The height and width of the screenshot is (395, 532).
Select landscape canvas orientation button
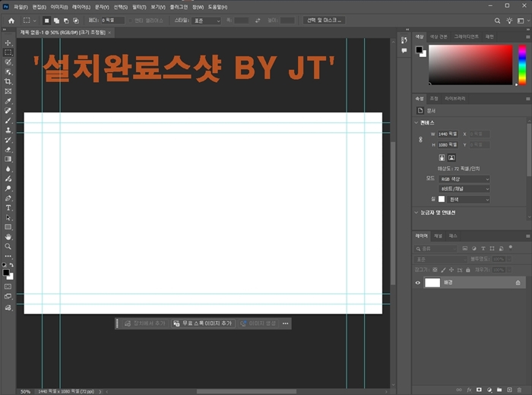pos(451,157)
